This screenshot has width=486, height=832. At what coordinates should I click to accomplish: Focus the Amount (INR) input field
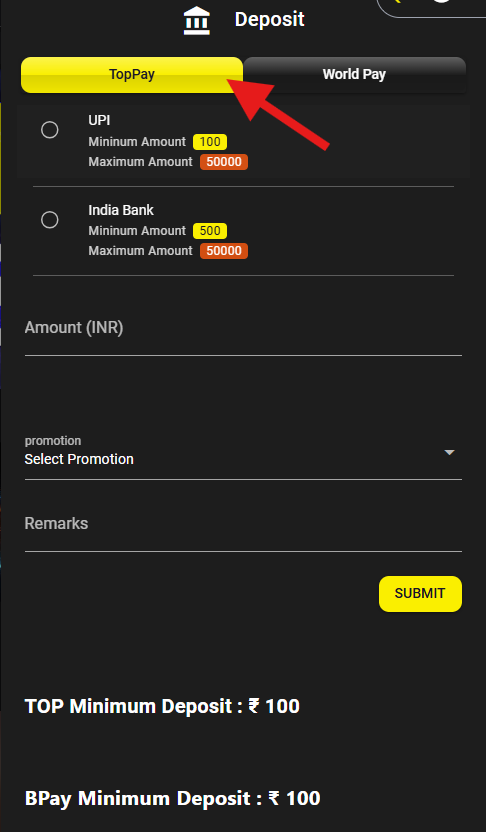point(243,333)
